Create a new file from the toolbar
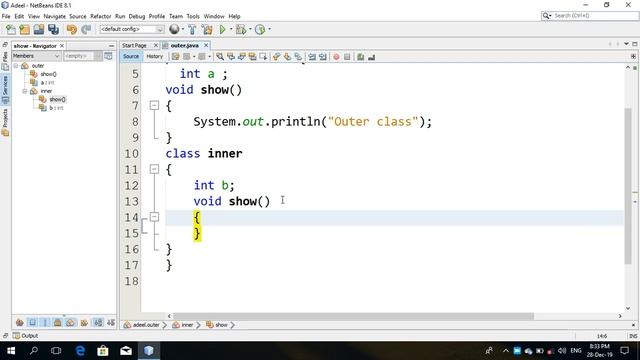This screenshot has width=640, height=360. point(11,29)
